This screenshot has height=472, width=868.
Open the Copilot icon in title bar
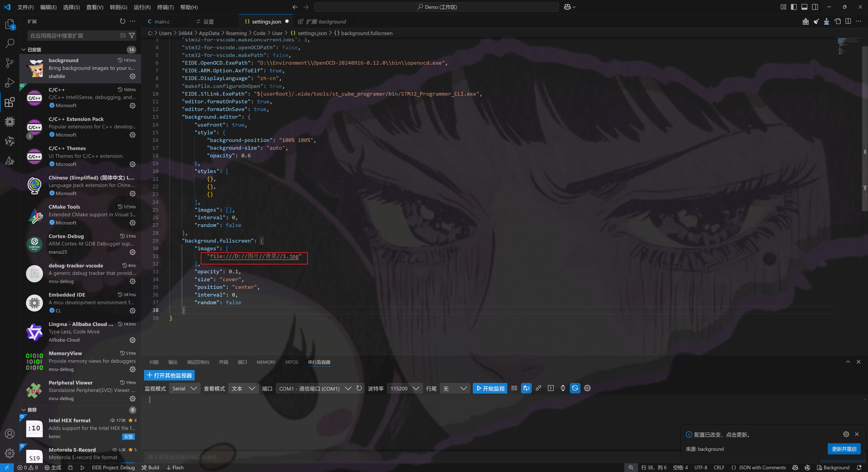567,7
